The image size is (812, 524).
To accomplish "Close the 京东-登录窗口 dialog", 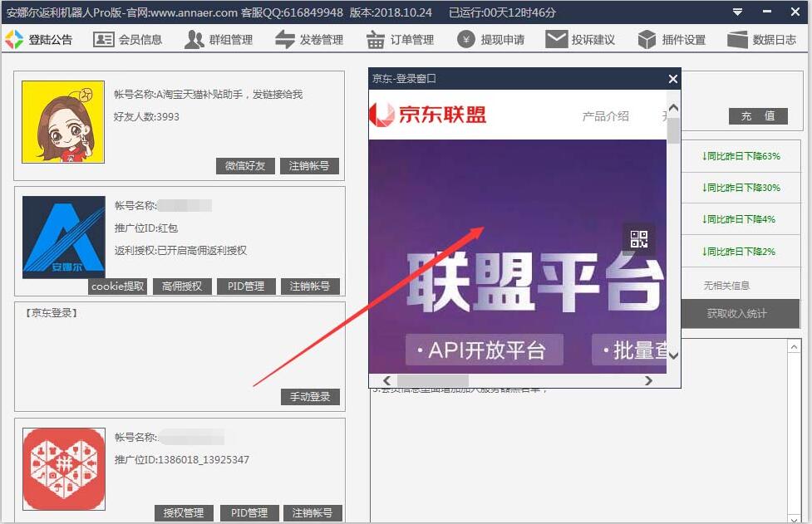I will [x=672, y=79].
